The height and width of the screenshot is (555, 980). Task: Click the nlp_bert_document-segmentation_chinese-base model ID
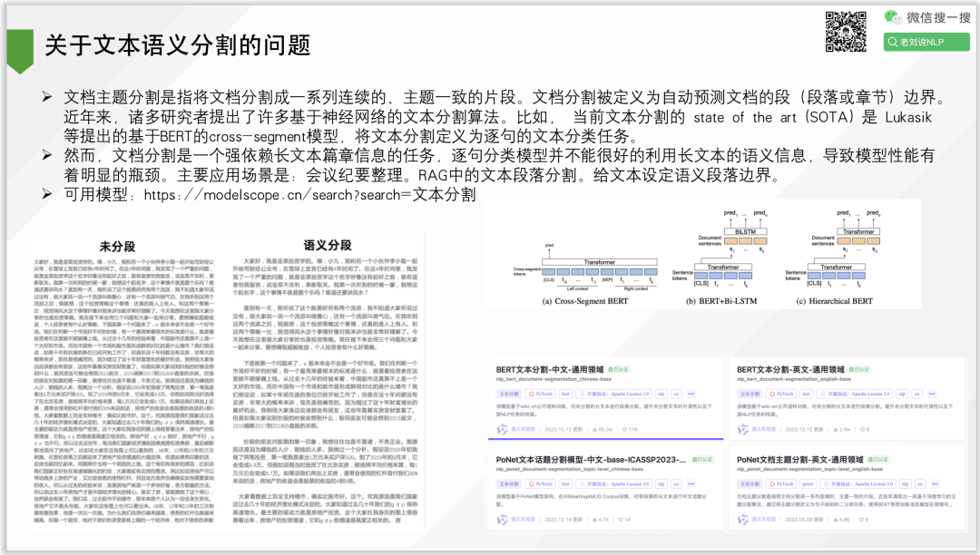tap(554, 379)
